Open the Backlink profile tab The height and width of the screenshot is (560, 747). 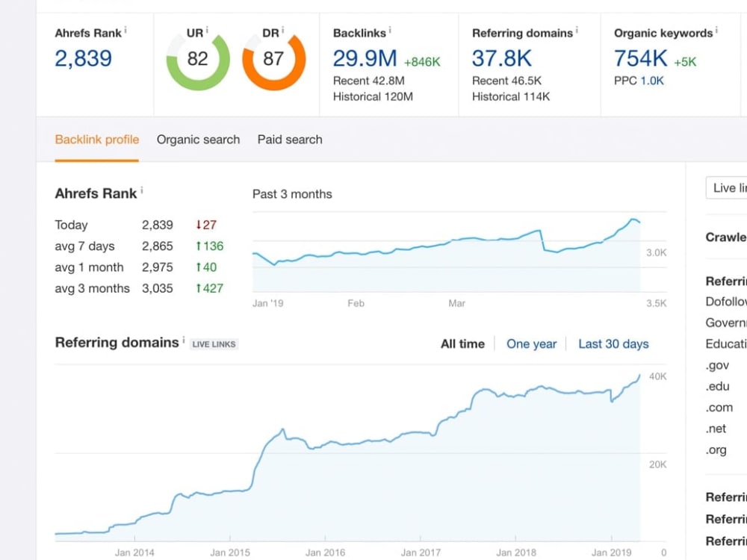pos(96,140)
